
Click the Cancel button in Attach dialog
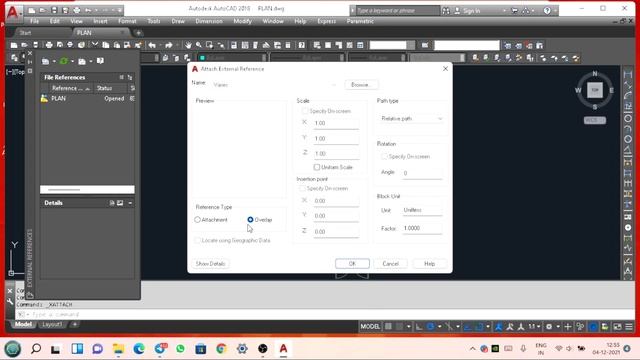coord(391,264)
